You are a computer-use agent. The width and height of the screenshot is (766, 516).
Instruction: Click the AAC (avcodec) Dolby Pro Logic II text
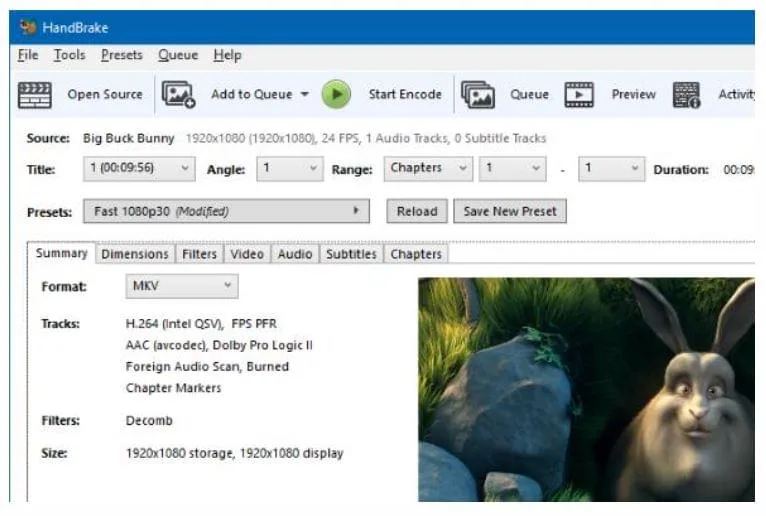[x=219, y=345]
